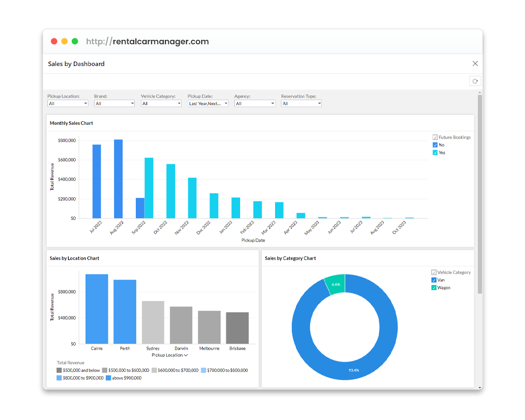Uncheck Van in the category legend
This screenshot has height=420, width=525.
(x=434, y=280)
